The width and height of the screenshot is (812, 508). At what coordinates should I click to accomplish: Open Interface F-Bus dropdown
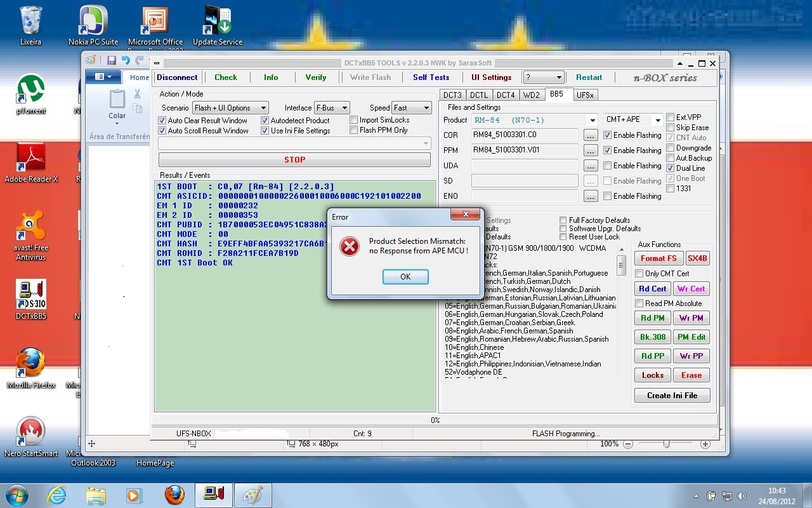[x=332, y=108]
